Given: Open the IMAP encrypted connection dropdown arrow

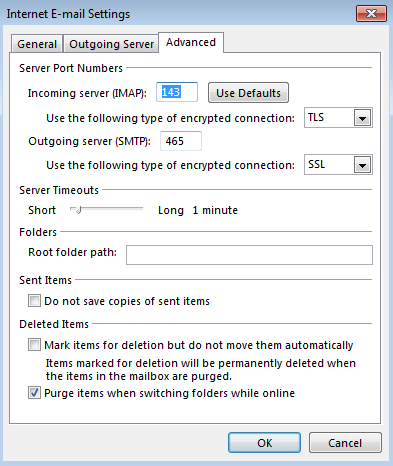Looking at the screenshot, I should point(362,118).
